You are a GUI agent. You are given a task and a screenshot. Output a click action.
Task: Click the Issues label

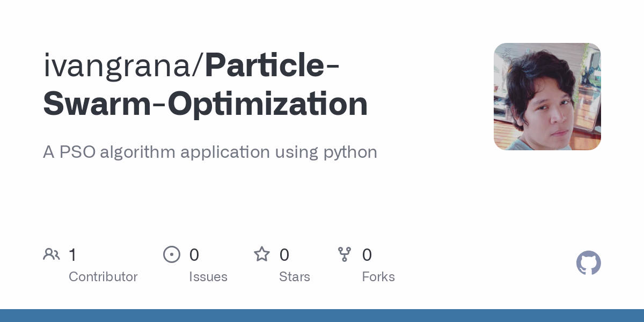208,277
